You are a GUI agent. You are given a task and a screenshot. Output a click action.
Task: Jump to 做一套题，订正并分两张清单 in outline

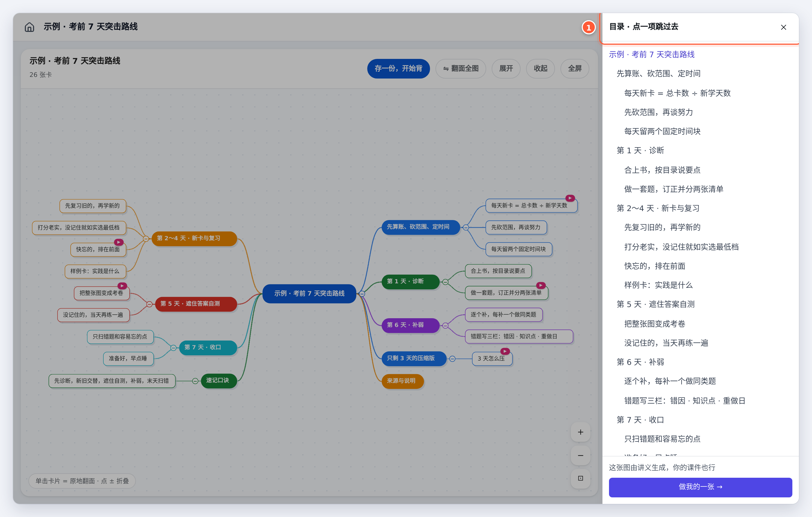coord(673,189)
